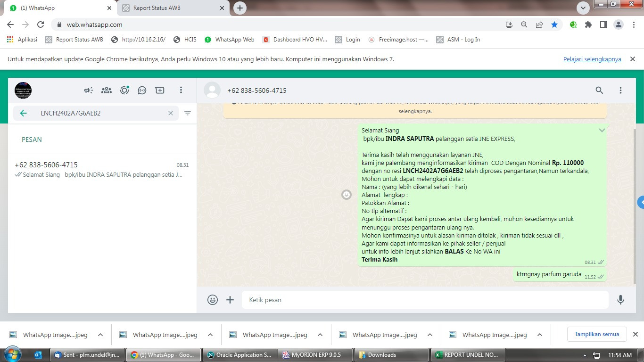Record voice message microphone icon
Screen dimensions: 644x362
click(621, 300)
